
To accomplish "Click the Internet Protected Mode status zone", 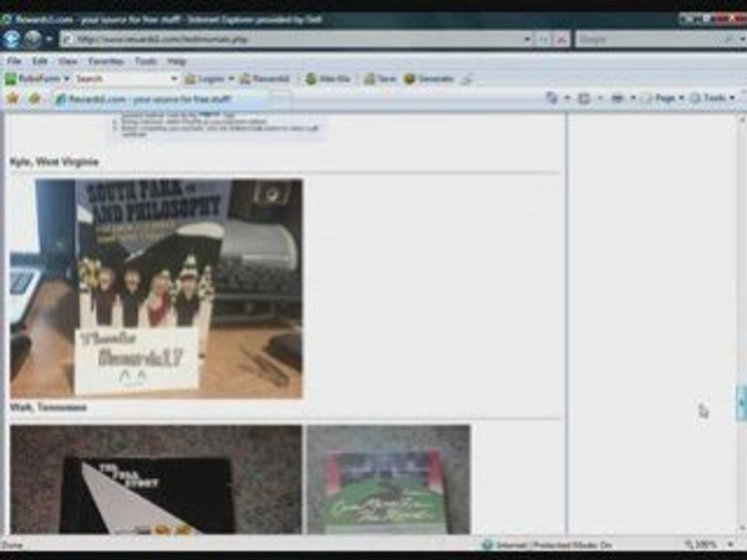I will click(548, 544).
